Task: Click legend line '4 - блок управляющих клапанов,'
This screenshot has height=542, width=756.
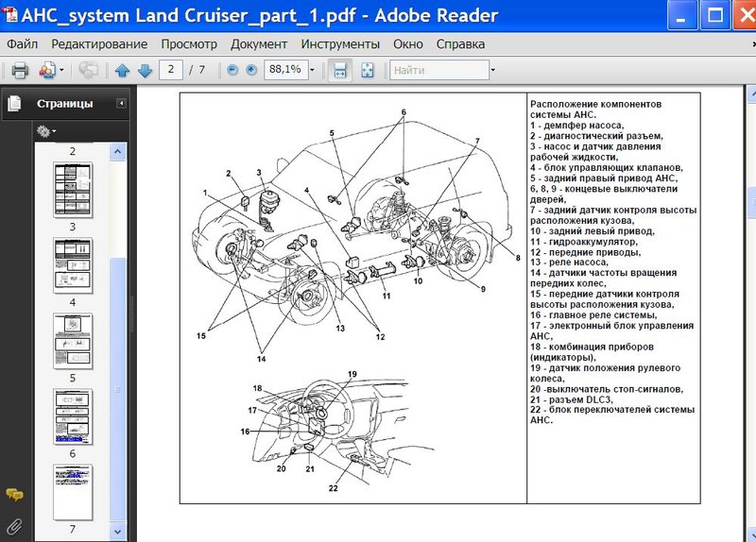Action: 607,168
